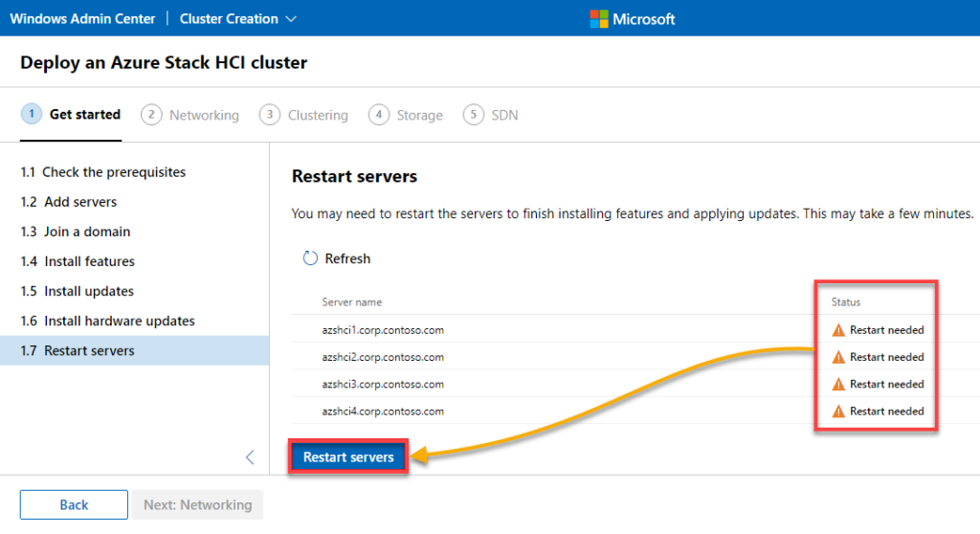Screen dimensions: 980x534
Task: Click the Back button
Action: coord(74,504)
